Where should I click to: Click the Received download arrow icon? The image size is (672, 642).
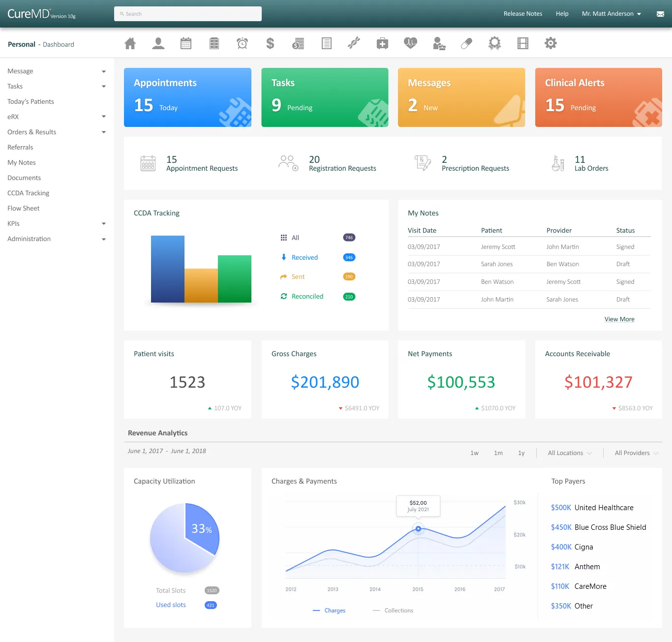pyautogui.click(x=284, y=257)
